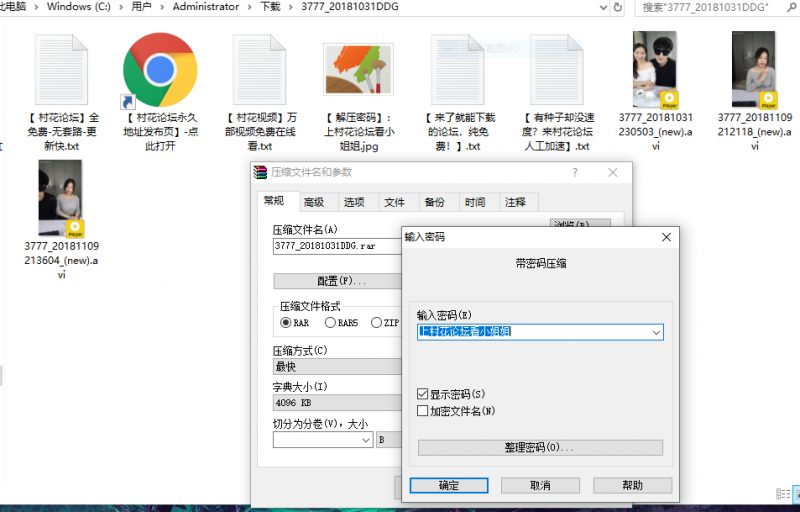The height and width of the screenshot is (512, 800).
Task: Open the password history dropdown arrow
Action: (656, 332)
